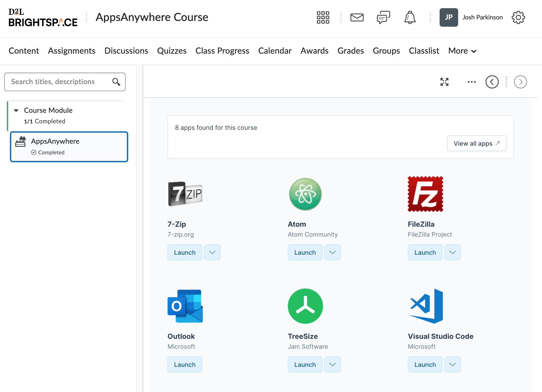Viewport: 542px width, 392px height.
Task: Click the Outlook app icon
Action: [x=185, y=306]
